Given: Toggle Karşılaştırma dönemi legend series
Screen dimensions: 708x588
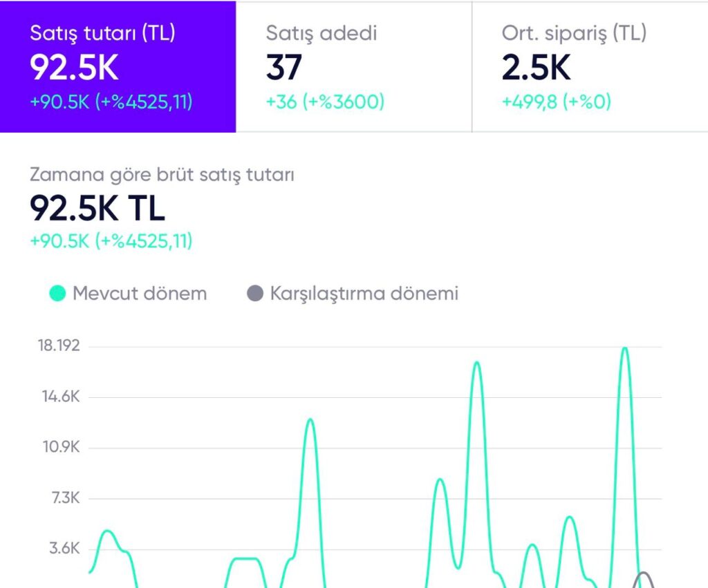Looking at the screenshot, I should click(353, 294).
